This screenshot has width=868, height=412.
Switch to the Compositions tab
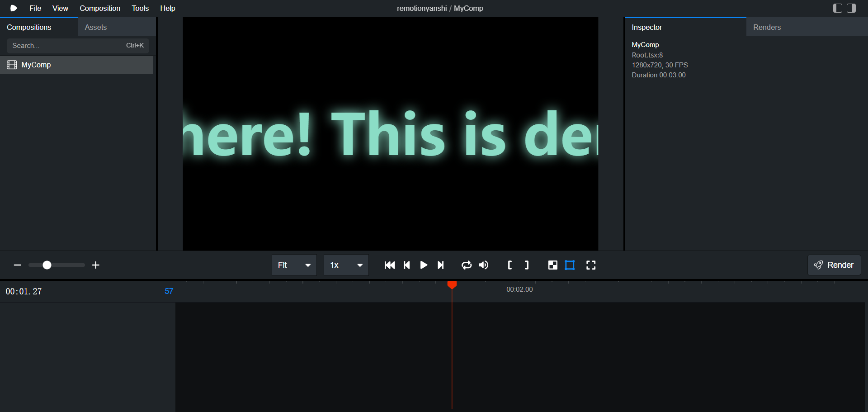click(39, 27)
